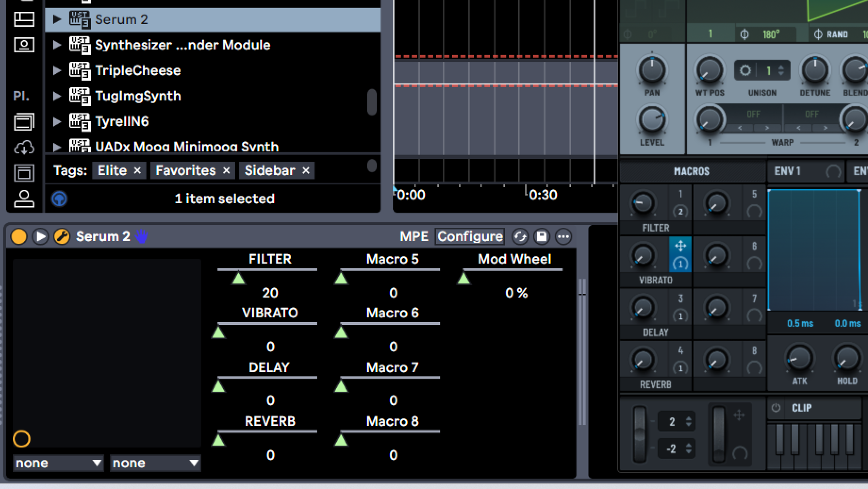Click the framed-square sidebar icon below the cloud
868x489 pixels.
24,173
